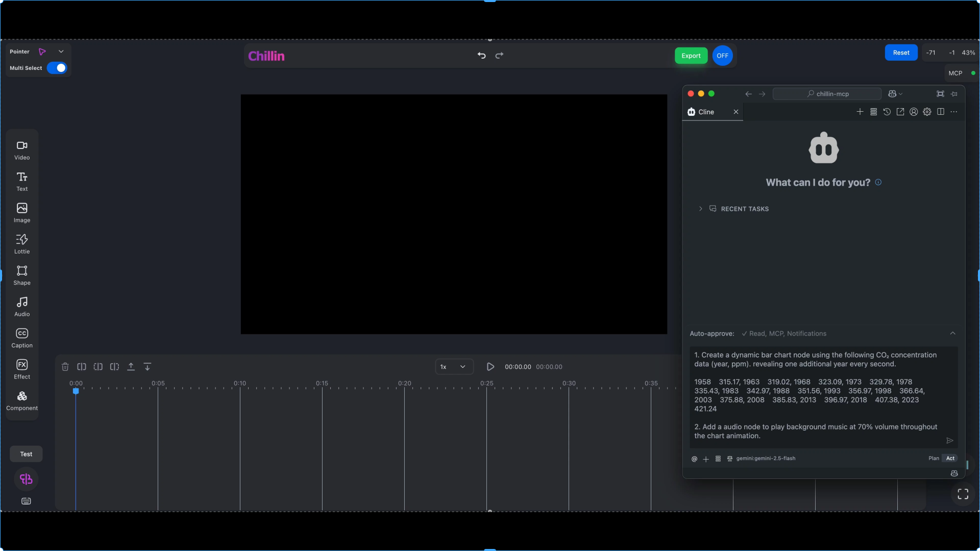The height and width of the screenshot is (551, 980).
Task: Go back in the chillin-mcp window
Action: tap(748, 94)
